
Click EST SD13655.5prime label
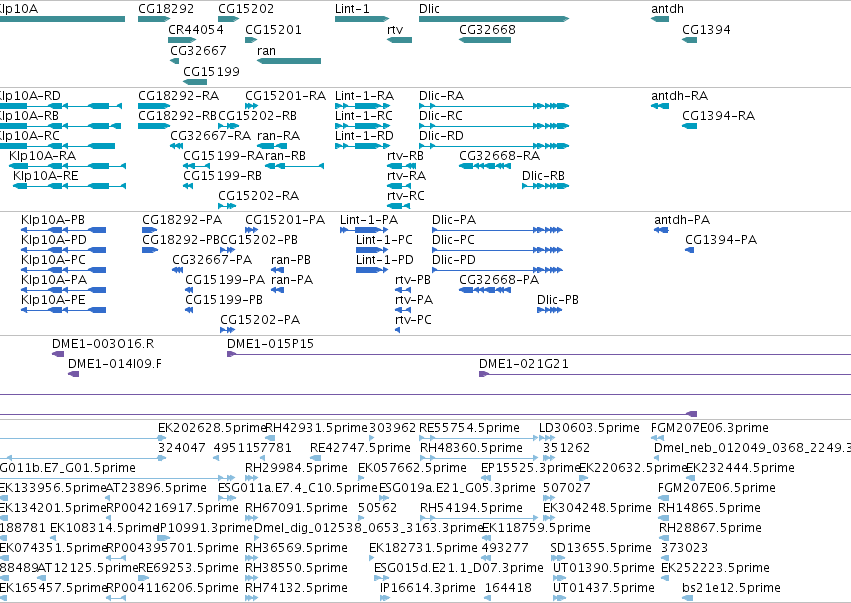coord(601,548)
